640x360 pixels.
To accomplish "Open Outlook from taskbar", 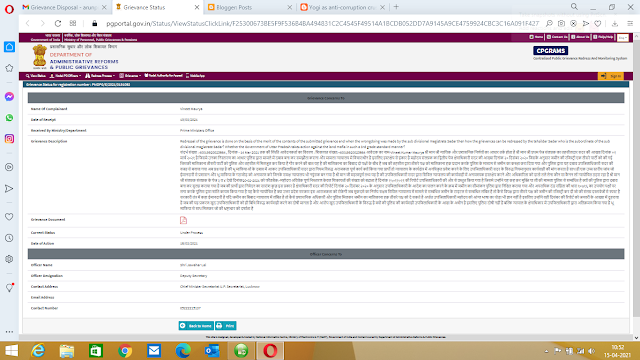I will pyautogui.click(x=212, y=351).
